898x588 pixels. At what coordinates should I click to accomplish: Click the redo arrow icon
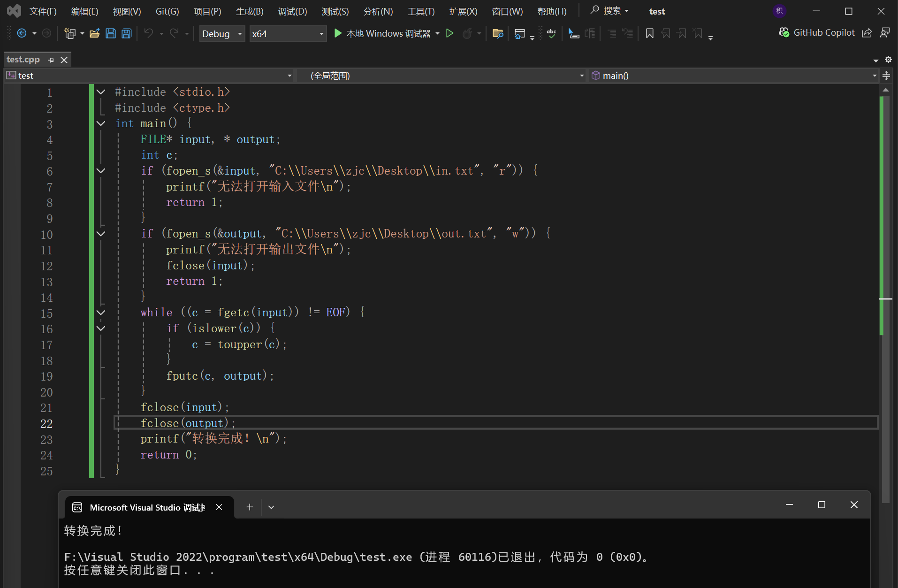[174, 33]
